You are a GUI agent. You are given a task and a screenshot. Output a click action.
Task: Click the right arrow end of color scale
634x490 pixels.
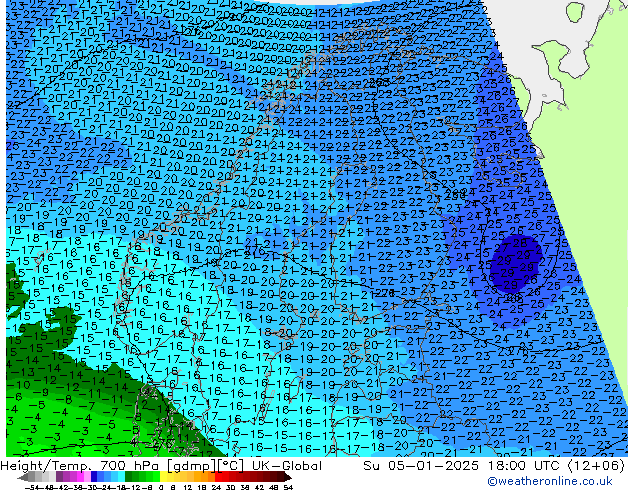pos(287,477)
